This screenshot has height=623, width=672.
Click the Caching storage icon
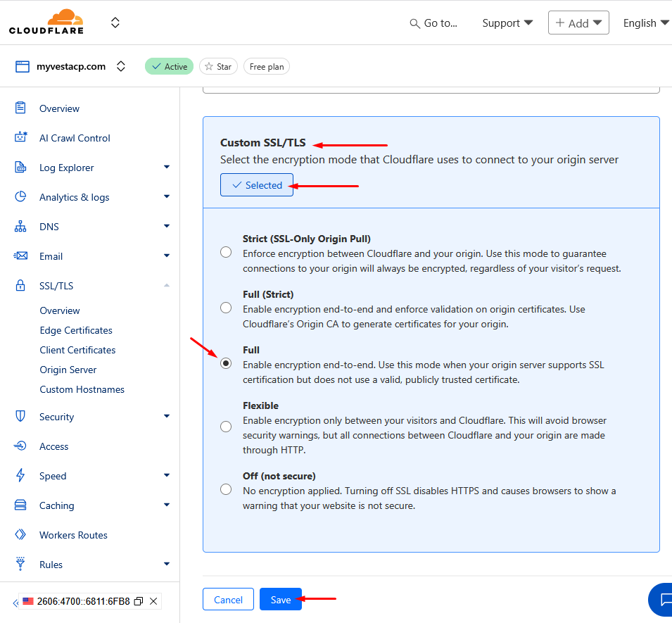coord(20,505)
